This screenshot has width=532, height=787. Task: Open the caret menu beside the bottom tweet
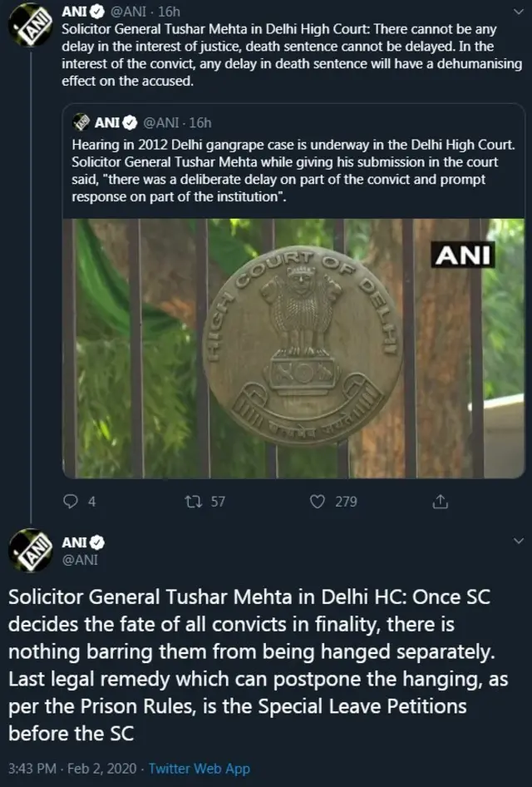519,538
